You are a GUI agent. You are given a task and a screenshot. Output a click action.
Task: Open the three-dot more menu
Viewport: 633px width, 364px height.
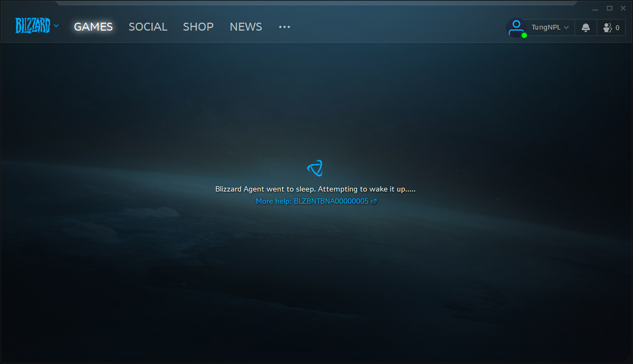point(284,27)
